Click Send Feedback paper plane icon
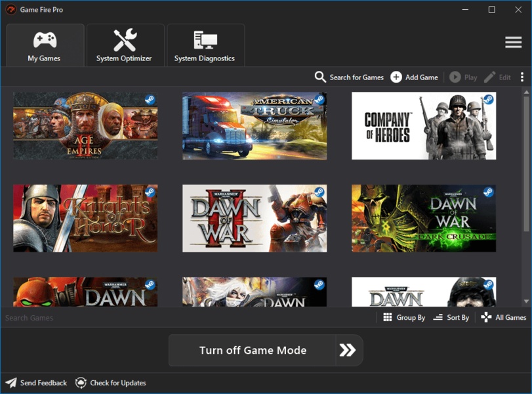This screenshot has width=532, height=394. [11, 383]
